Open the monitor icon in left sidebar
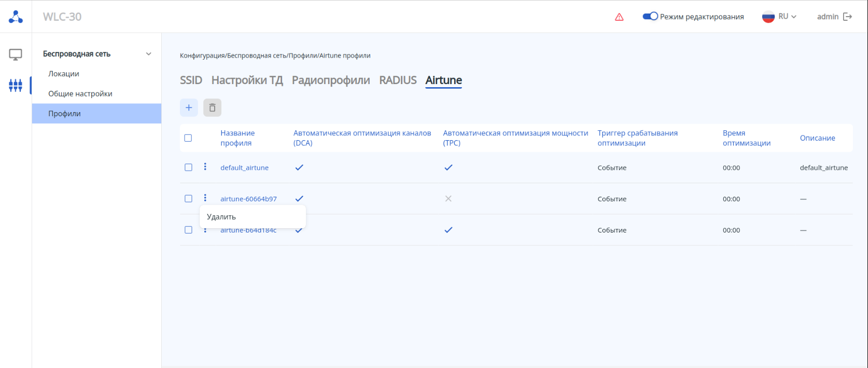The image size is (868, 368). point(16,54)
